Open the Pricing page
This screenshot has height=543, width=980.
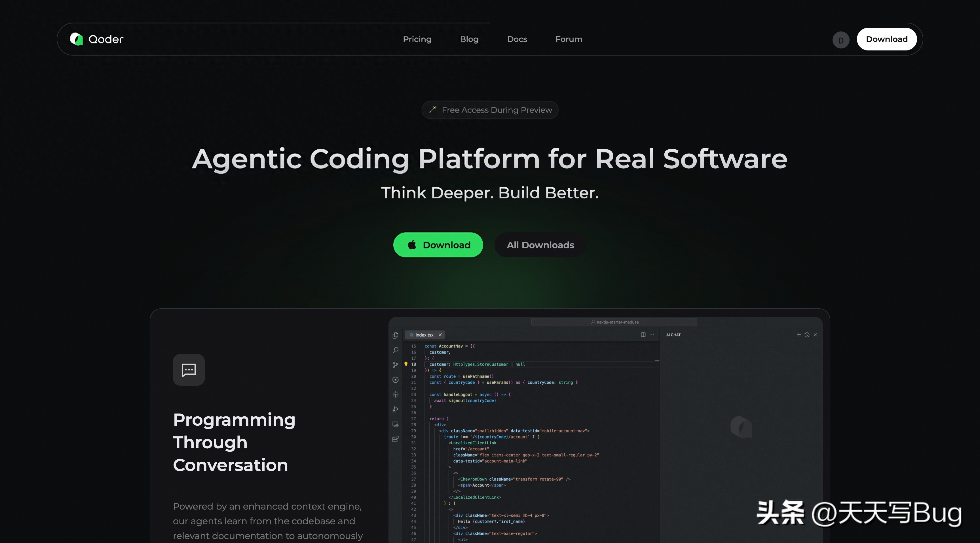(x=417, y=39)
